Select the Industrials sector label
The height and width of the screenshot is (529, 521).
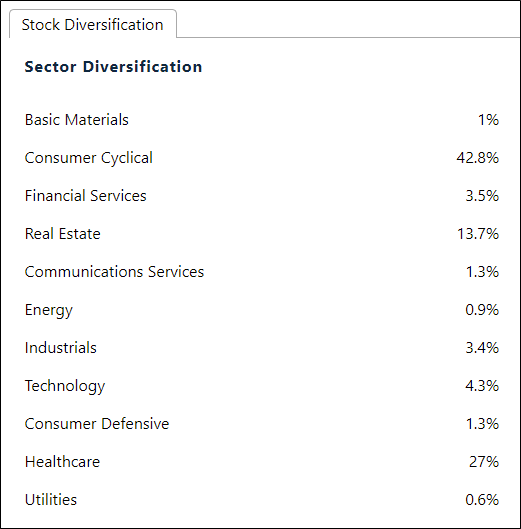point(61,348)
